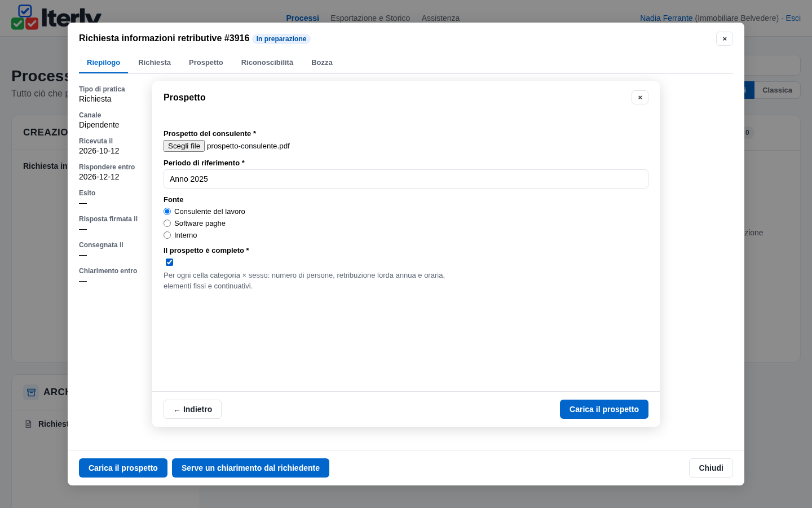
Task: Click the document icon beside Richiesta archive row
Action: (x=28, y=424)
